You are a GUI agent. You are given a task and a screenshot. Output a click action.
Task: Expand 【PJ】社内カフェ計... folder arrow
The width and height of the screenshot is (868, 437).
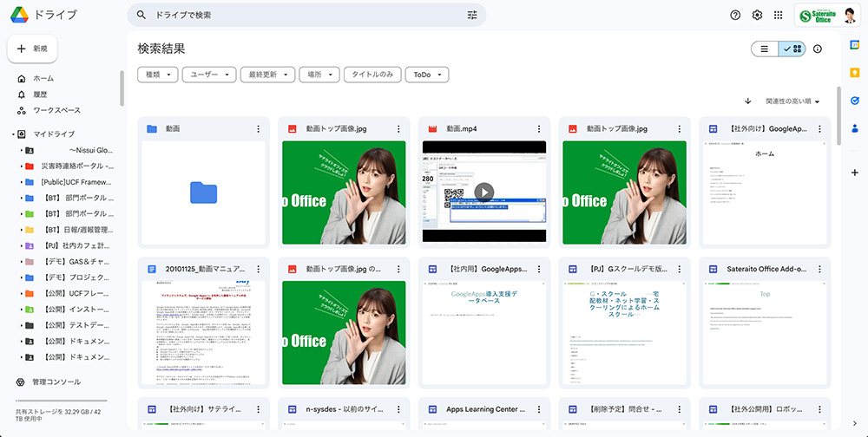click(22, 246)
